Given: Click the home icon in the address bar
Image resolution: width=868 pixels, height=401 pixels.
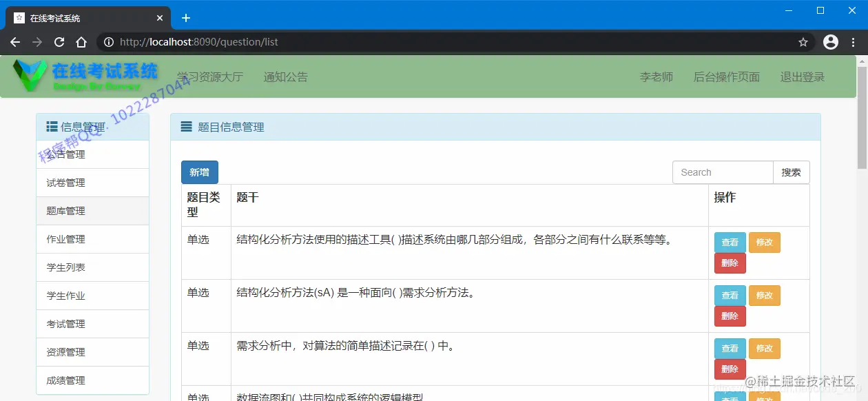Looking at the screenshot, I should point(81,41).
